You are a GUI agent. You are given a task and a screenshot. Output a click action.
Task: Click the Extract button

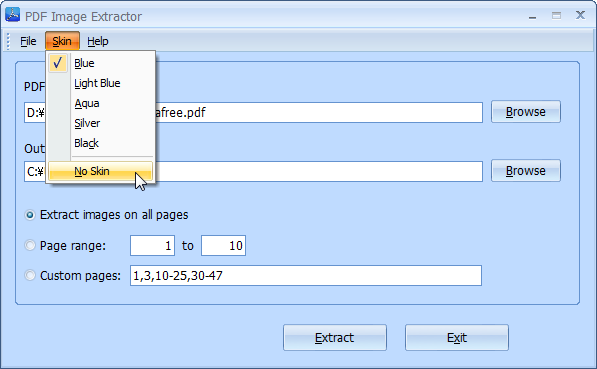pyautogui.click(x=335, y=337)
